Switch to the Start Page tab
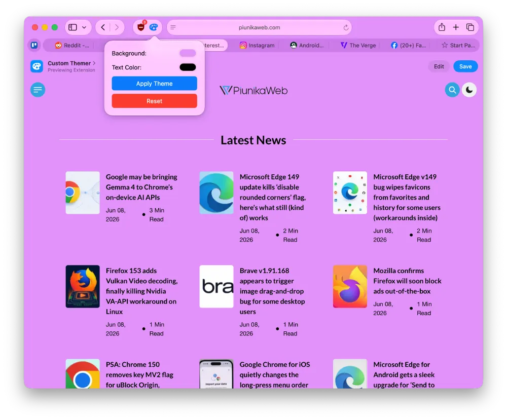This screenshot has width=507, height=420. 458,45
